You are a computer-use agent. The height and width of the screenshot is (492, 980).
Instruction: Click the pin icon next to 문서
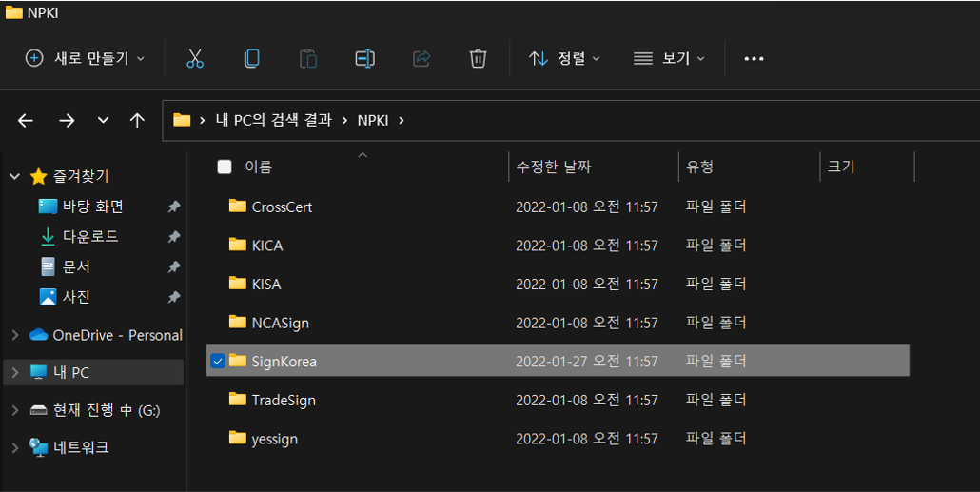tap(174, 267)
